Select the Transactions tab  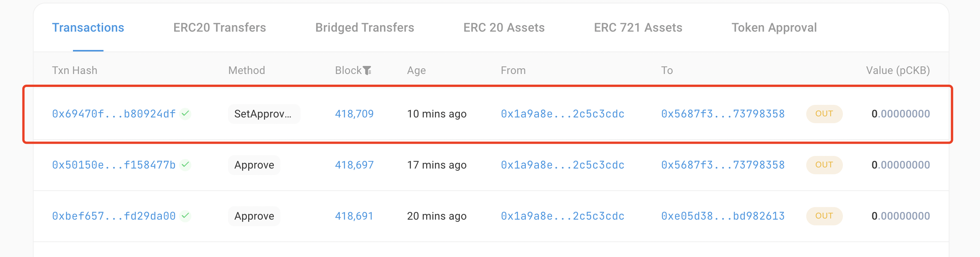[88, 27]
